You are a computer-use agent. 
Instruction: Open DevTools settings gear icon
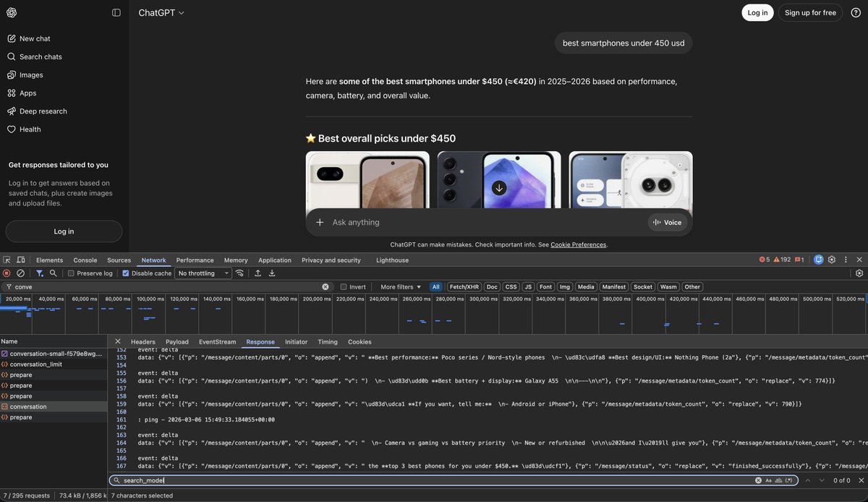tap(832, 260)
